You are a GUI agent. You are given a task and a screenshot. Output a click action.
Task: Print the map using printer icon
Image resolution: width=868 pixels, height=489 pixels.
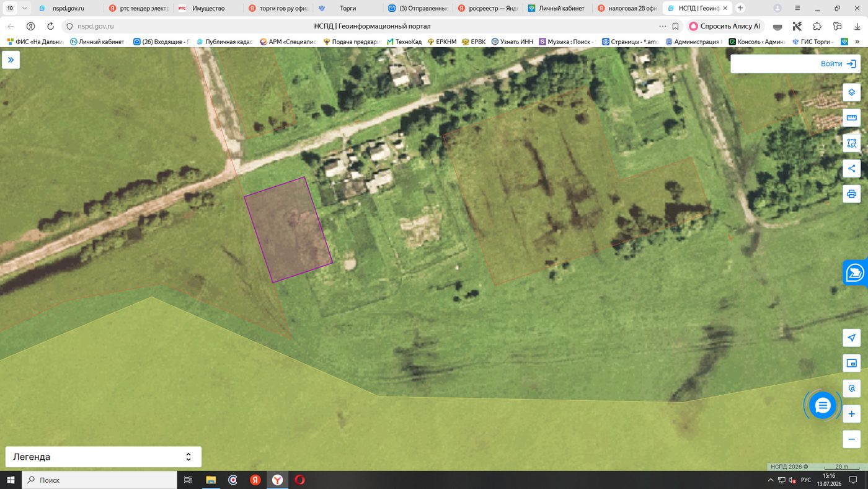(851, 194)
